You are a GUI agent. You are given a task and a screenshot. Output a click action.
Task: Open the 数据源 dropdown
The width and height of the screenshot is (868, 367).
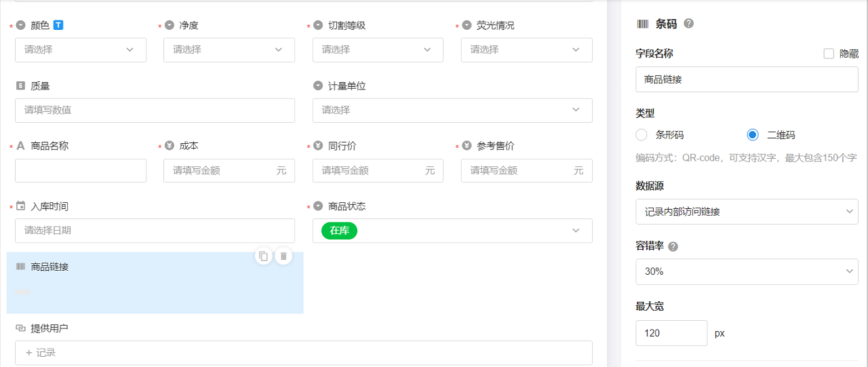pos(747,212)
